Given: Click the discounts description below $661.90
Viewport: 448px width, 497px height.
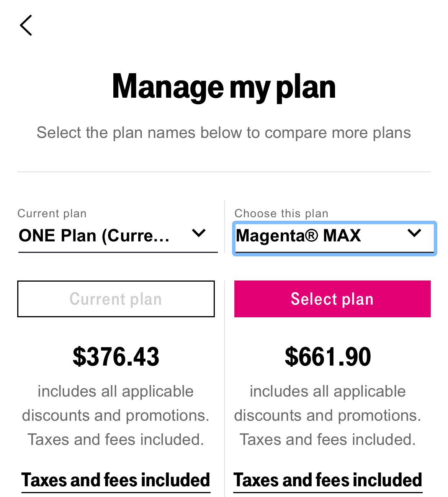Looking at the screenshot, I should pos(328,415).
